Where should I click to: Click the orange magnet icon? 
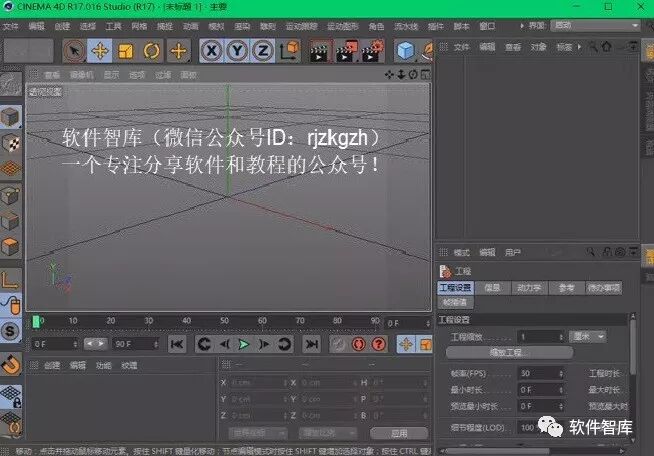[11, 364]
